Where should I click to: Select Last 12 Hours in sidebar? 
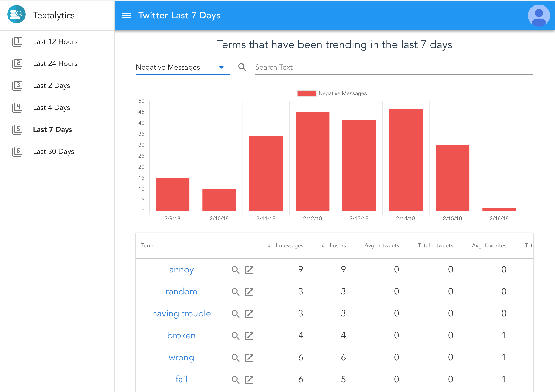tap(55, 41)
